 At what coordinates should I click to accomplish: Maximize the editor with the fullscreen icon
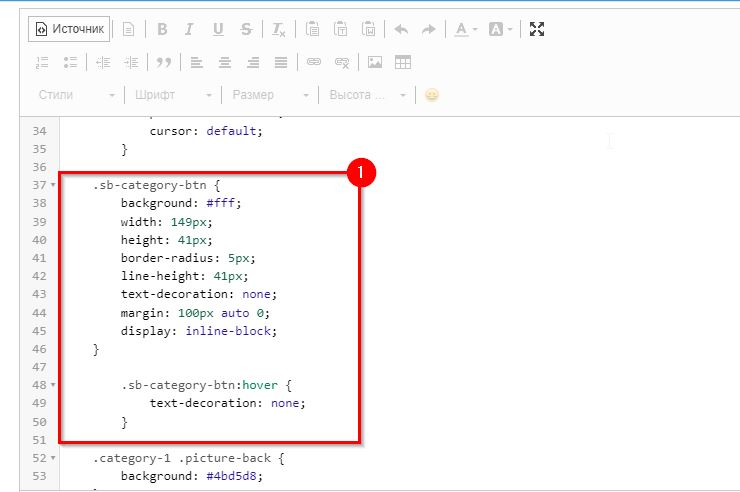(537, 30)
